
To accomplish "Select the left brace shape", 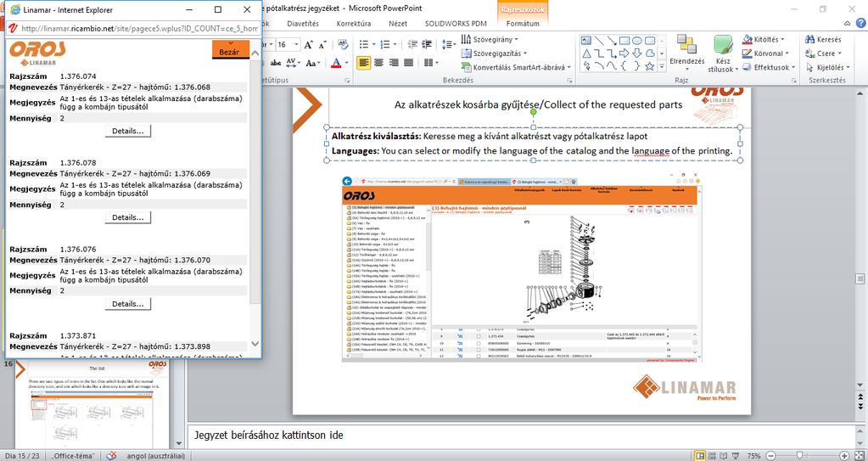I will (624, 66).
